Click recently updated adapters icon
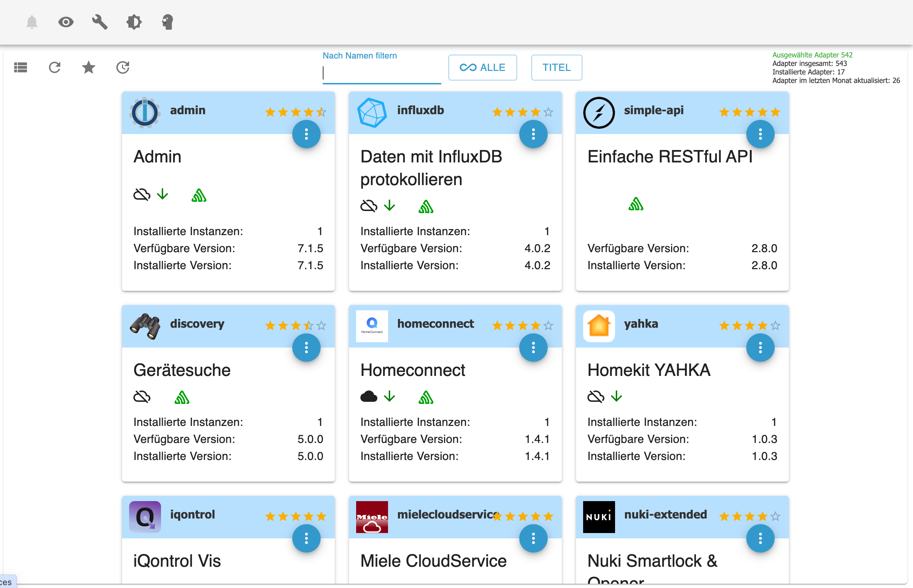 123,68
